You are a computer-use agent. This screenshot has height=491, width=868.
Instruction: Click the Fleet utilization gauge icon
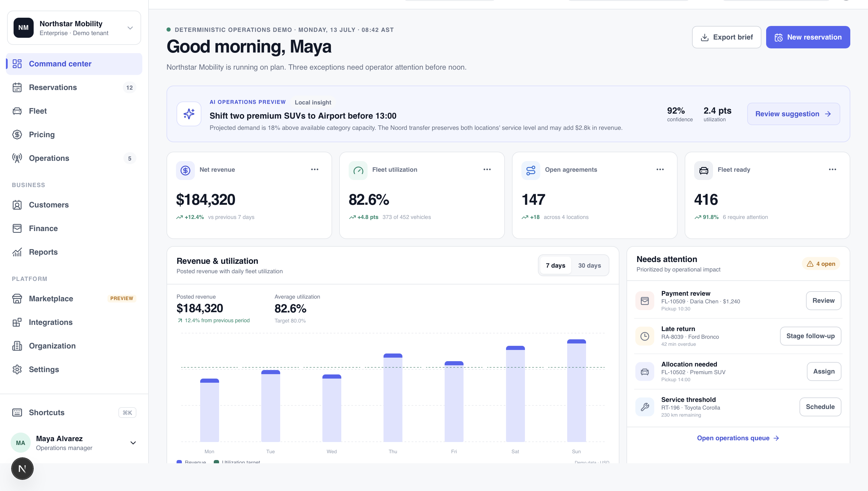click(x=358, y=170)
